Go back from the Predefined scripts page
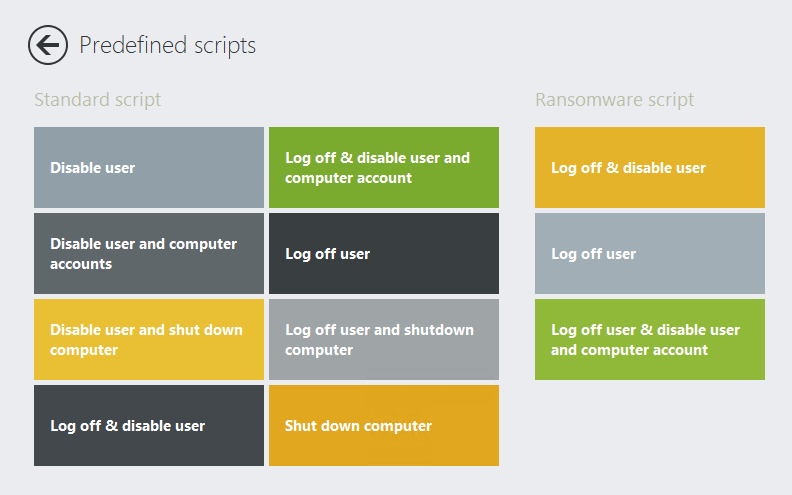The width and height of the screenshot is (792, 495). 48,45
